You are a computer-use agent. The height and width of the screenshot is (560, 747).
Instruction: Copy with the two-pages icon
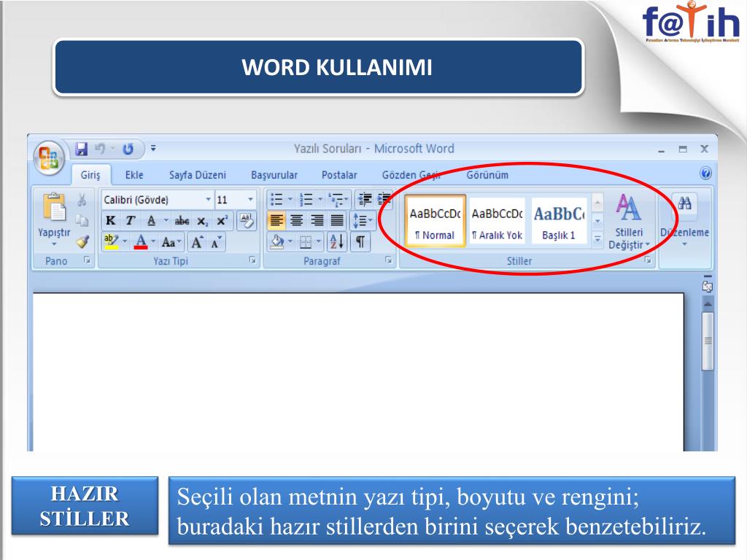[x=82, y=220]
